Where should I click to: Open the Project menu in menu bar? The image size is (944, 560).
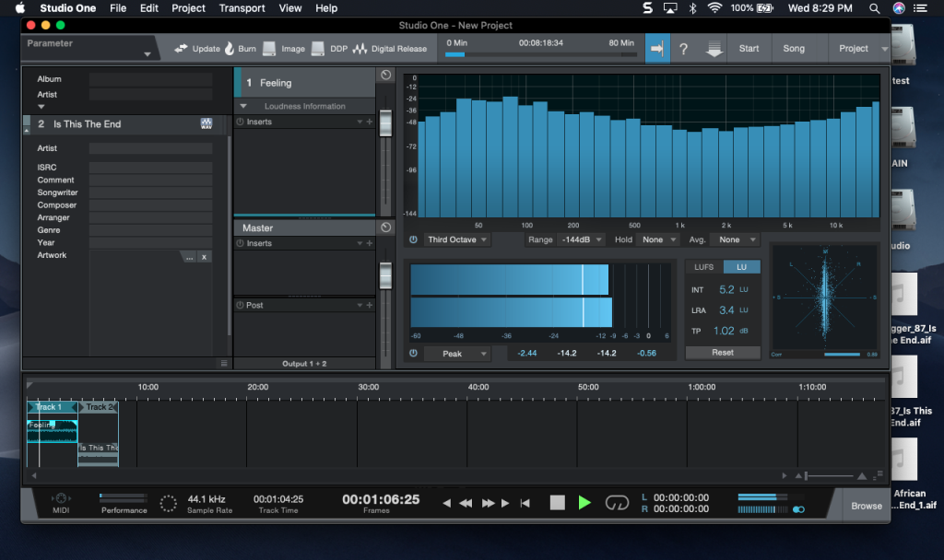tap(188, 7)
